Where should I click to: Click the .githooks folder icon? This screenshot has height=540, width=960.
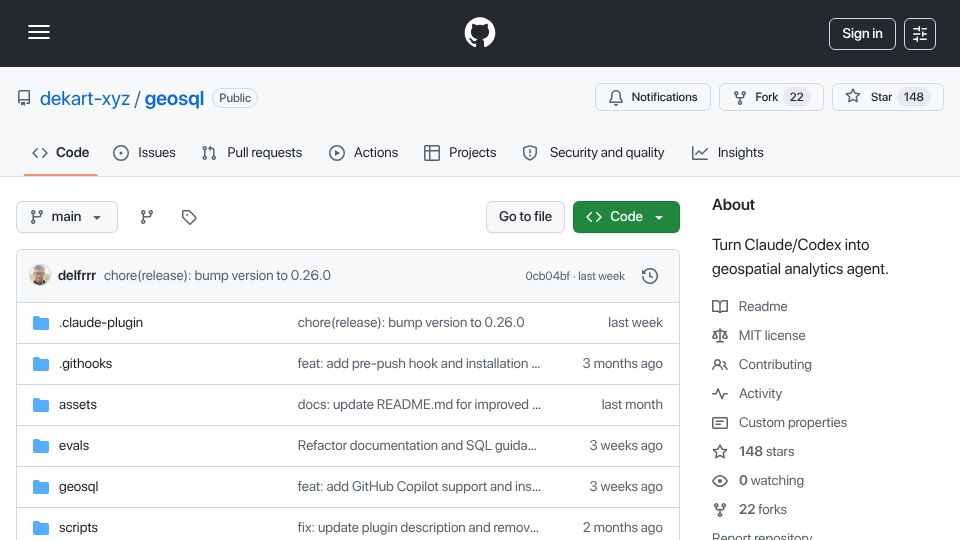tap(41, 364)
